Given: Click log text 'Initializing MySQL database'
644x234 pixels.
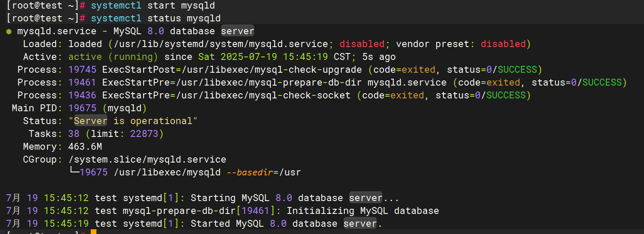Looking at the screenshot, I should click(362, 211).
